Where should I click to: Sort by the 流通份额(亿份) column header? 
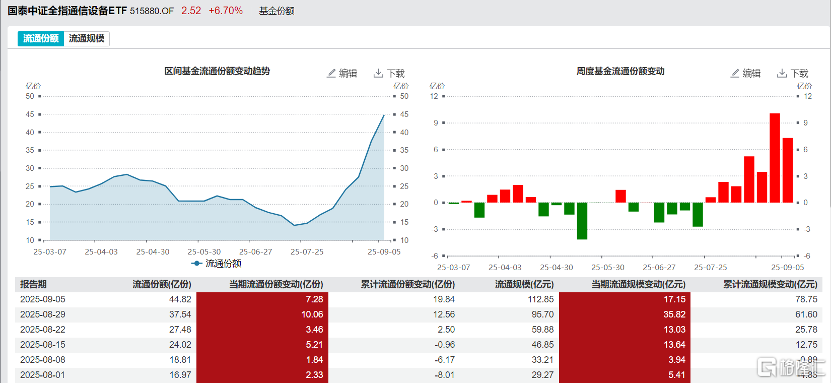coord(161,284)
